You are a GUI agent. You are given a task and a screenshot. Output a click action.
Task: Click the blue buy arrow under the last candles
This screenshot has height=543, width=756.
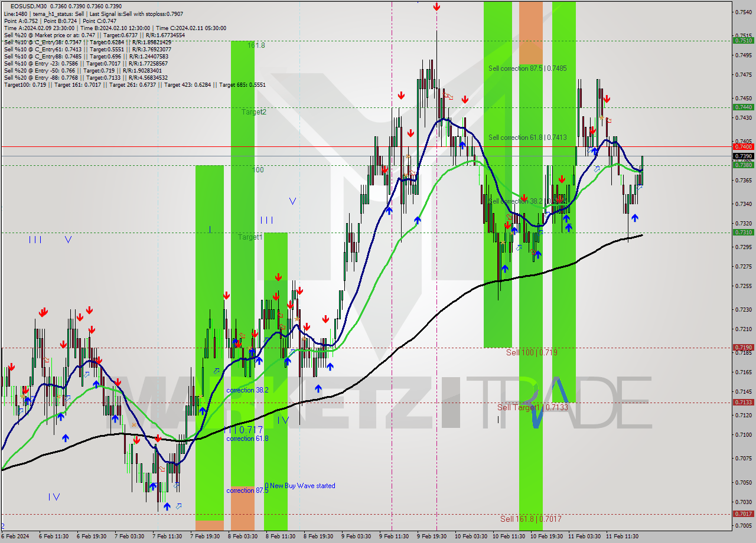click(635, 218)
